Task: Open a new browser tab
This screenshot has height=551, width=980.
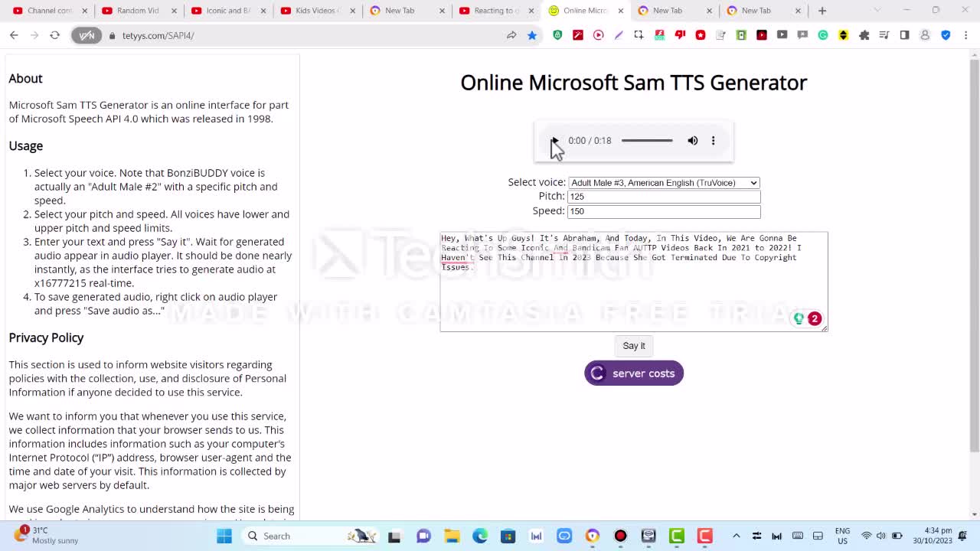Action: point(822,11)
